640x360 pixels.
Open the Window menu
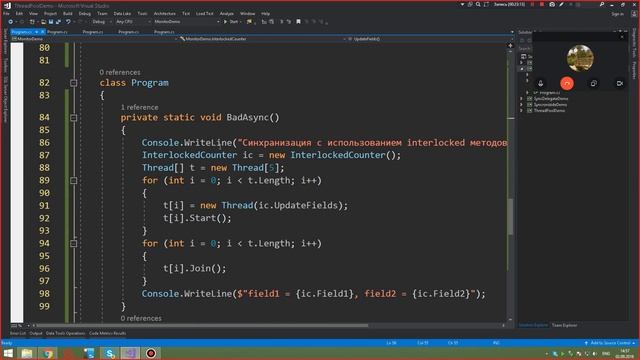pyautogui.click(x=247, y=13)
